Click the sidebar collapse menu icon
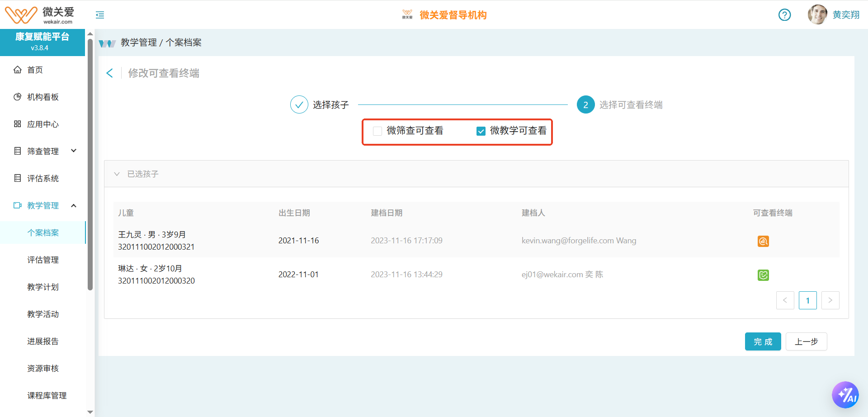 pos(100,15)
